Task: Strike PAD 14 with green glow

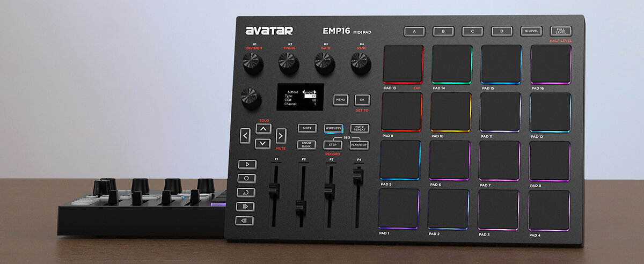Action: (452, 64)
